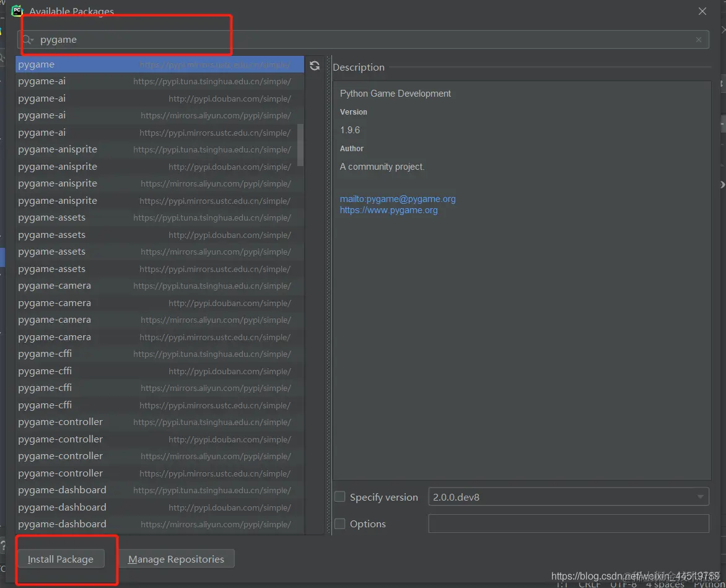Select pygame-anisprite from the douban repository
726x588 pixels.
pyautogui.click(x=160, y=167)
